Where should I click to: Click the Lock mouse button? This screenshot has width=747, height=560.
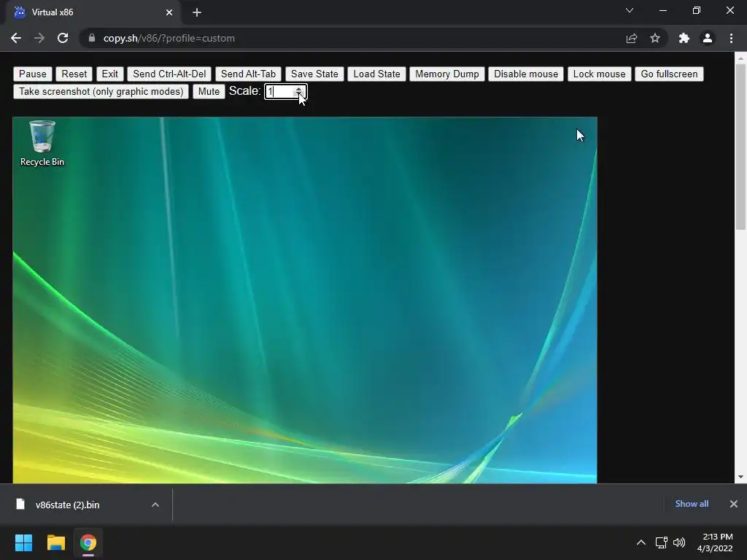pos(599,74)
